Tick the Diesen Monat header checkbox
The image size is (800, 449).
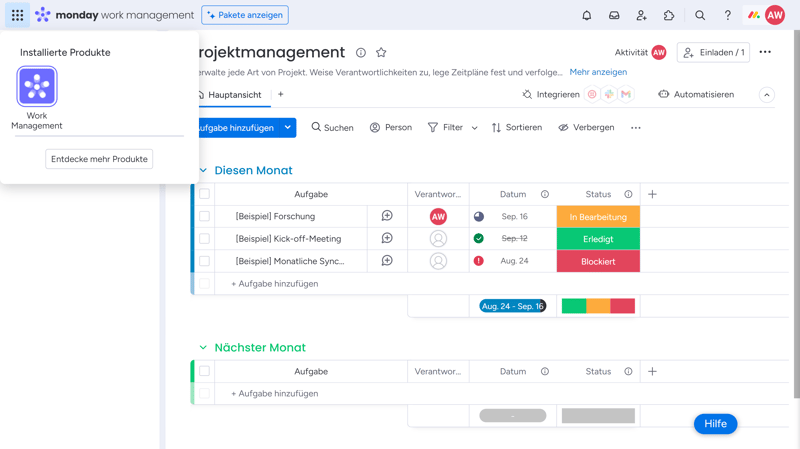pos(204,194)
